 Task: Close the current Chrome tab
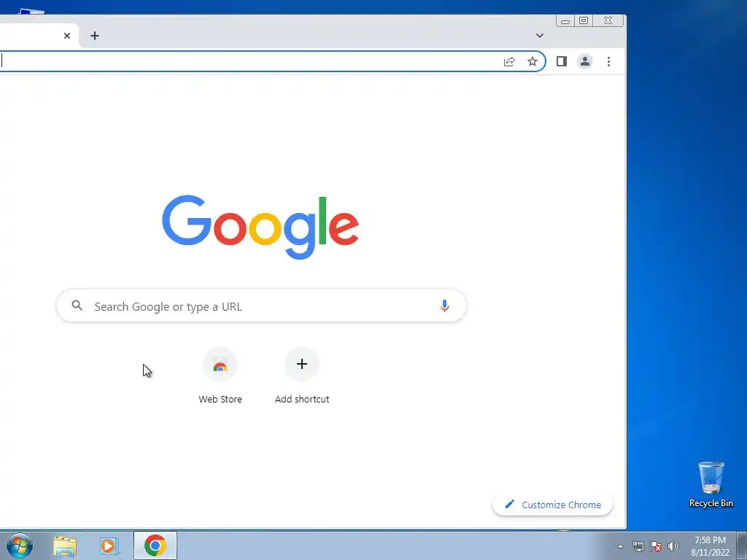point(67,36)
